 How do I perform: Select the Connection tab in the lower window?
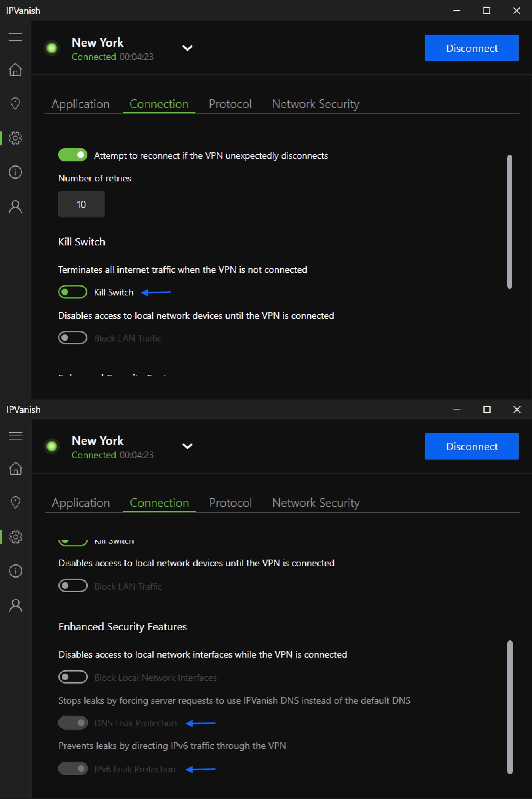pos(159,503)
